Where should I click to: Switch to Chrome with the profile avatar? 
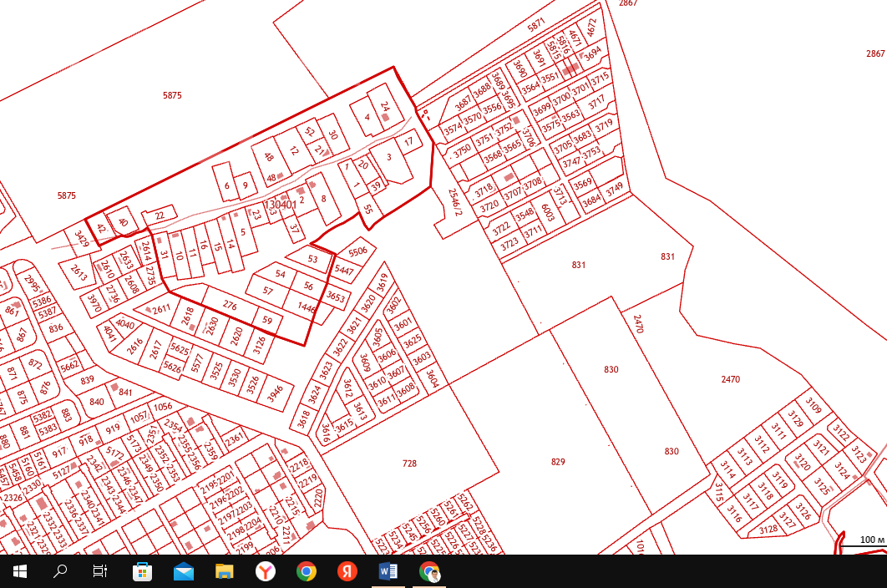(429, 571)
